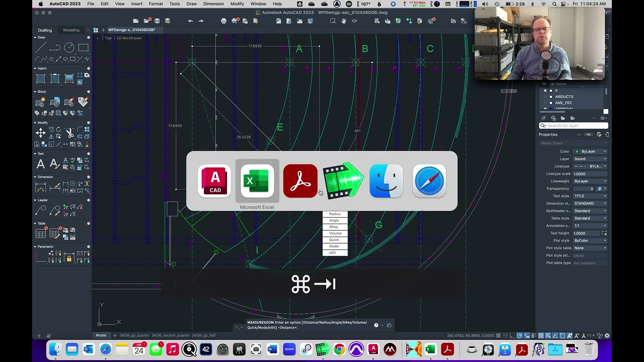The image size is (644, 362).
Task: Open the Color ByLayer dropdown
Action: click(591, 151)
